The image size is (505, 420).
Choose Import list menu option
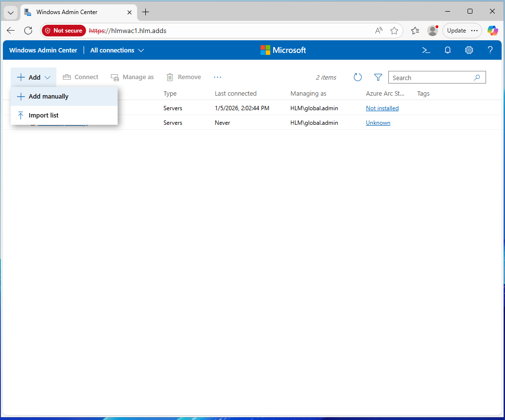pos(44,115)
